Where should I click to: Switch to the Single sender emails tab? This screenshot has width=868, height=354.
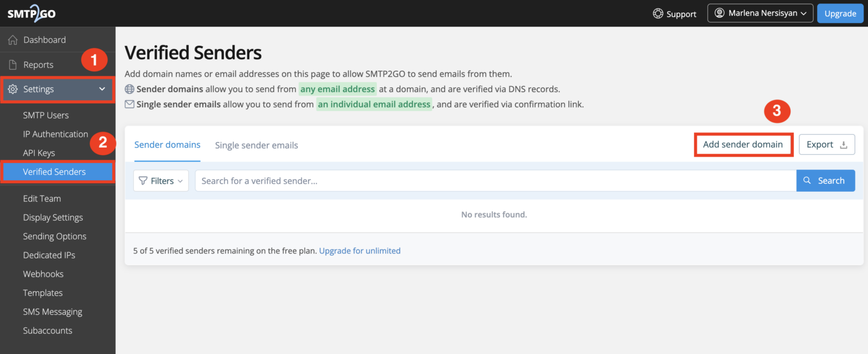tap(256, 145)
